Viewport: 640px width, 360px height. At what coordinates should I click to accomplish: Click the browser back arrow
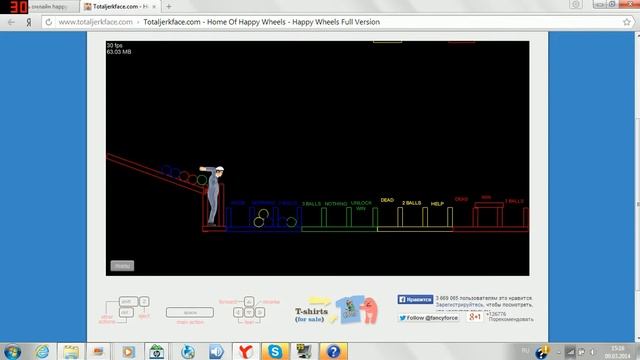(11, 22)
